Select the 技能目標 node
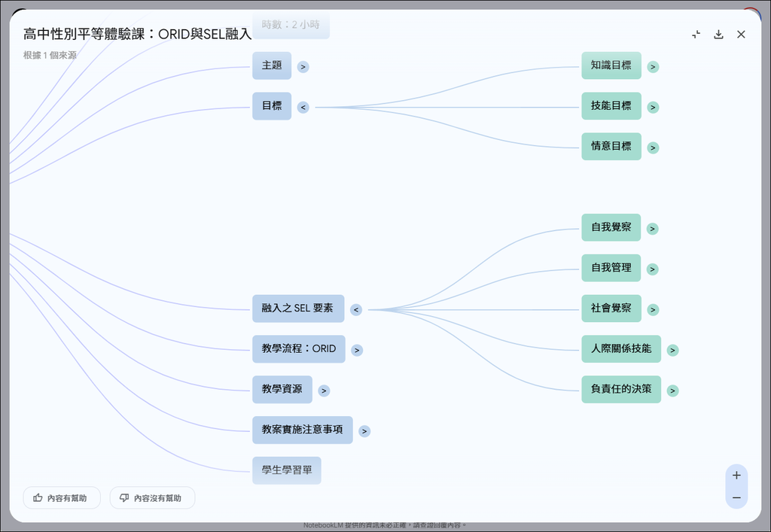Viewport: 771px width, 532px height. (x=611, y=105)
